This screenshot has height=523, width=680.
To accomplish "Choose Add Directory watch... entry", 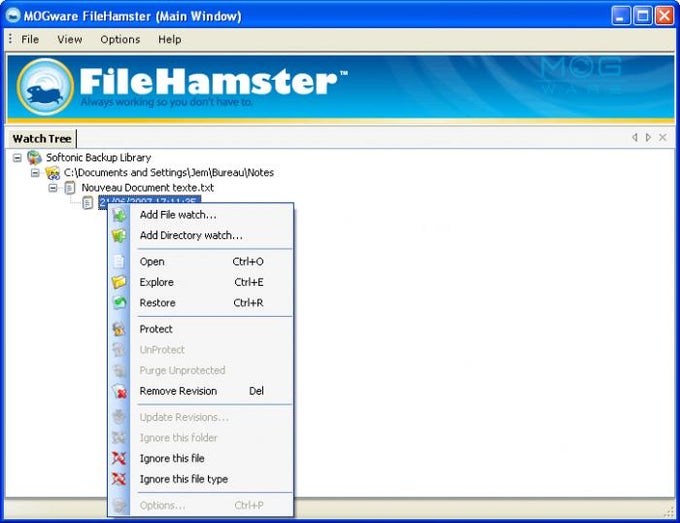I will (x=201, y=235).
